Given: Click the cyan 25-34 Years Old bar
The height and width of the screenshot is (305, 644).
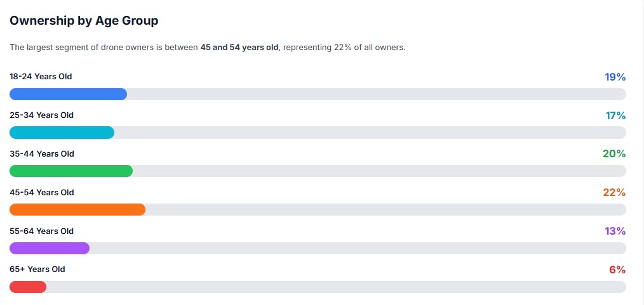Looking at the screenshot, I should click(62, 133).
